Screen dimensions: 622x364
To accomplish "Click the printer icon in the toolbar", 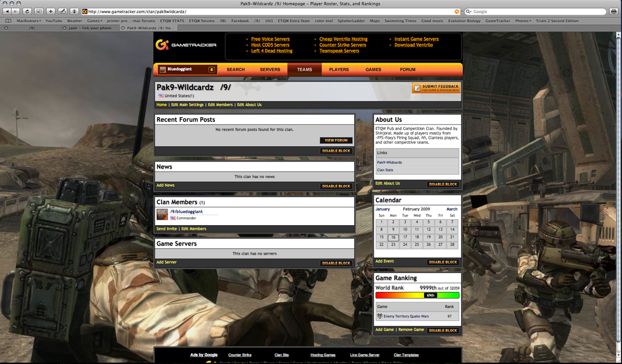I will (x=614, y=12).
